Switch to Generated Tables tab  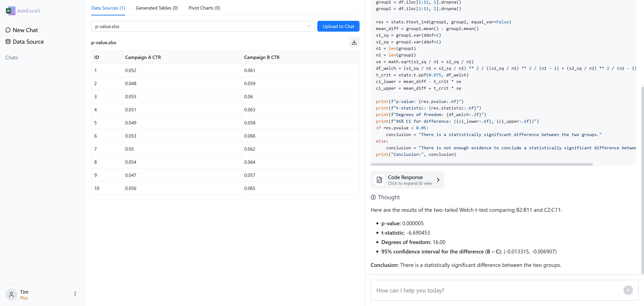coord(157,8)
